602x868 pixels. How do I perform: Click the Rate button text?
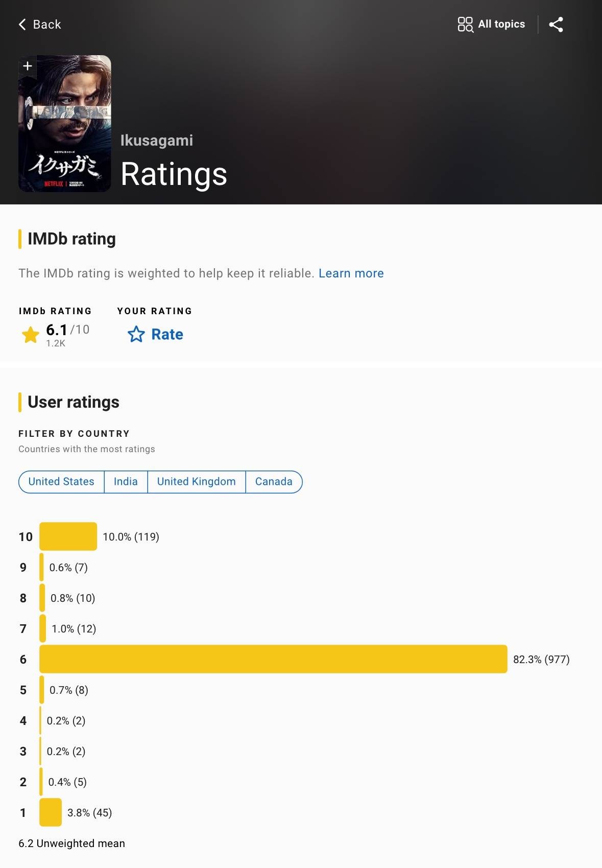tap(167, 334)
